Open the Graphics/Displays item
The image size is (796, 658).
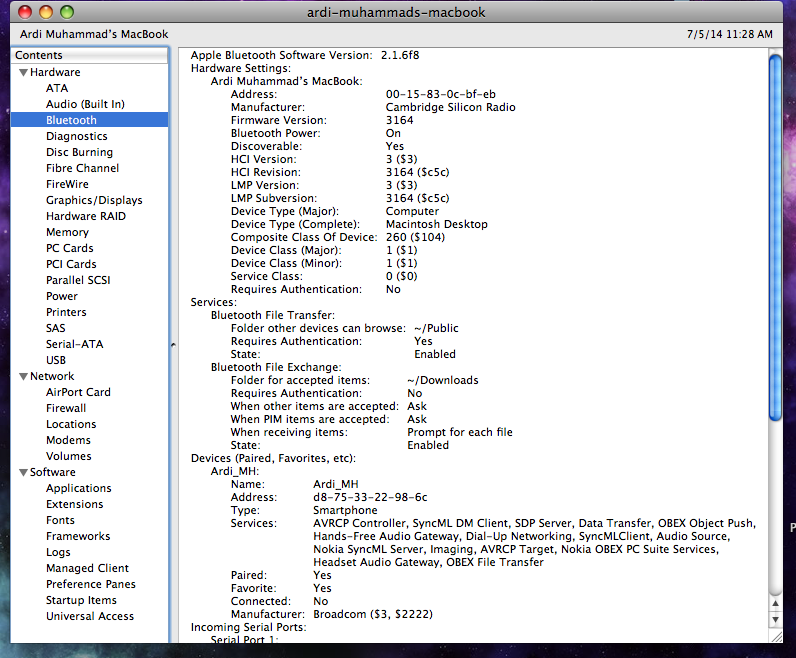(94, 200)
